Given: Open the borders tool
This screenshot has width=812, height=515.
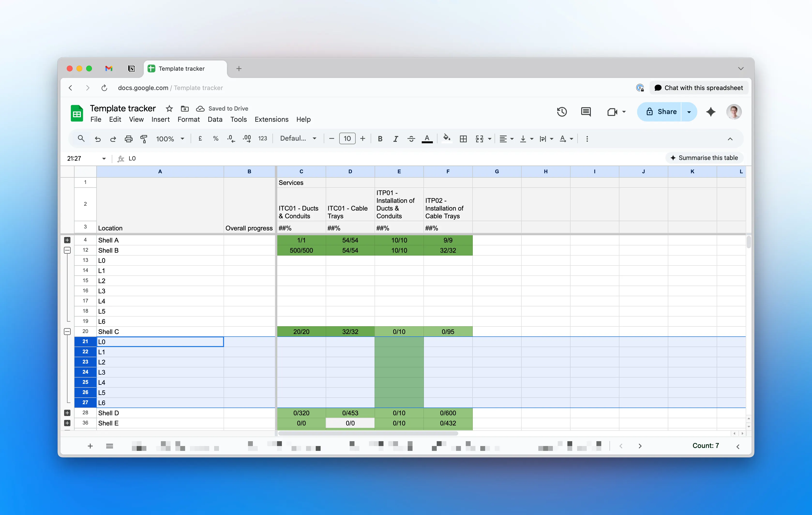Looking at the screenshot, I should click(x=463, y=139).
